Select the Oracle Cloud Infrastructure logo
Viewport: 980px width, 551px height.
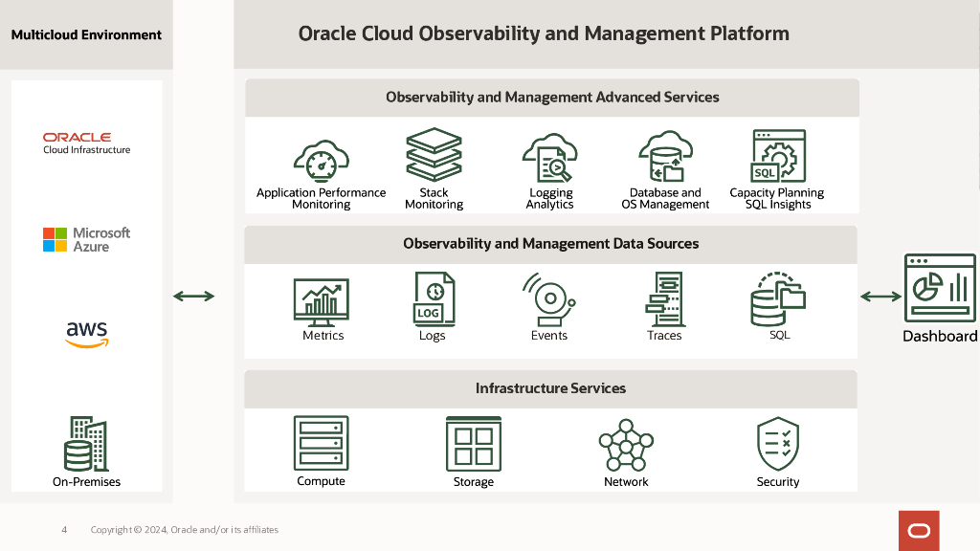(86, 143)
